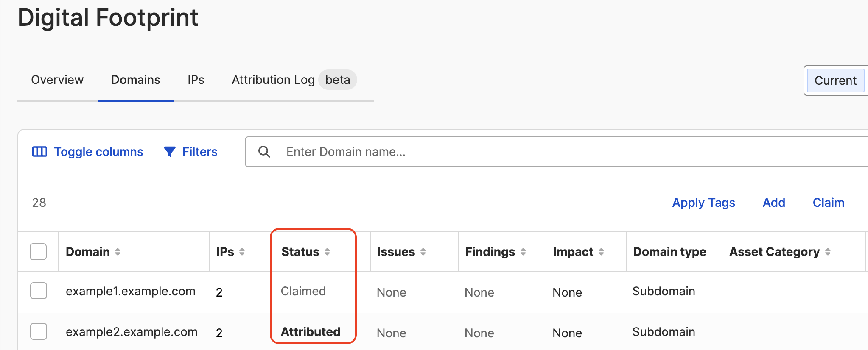This screenshot has width=868, height=350.
Task: Select the example2.example.com row checkbox
Action: pyautogui.click(x=39, y=331)
